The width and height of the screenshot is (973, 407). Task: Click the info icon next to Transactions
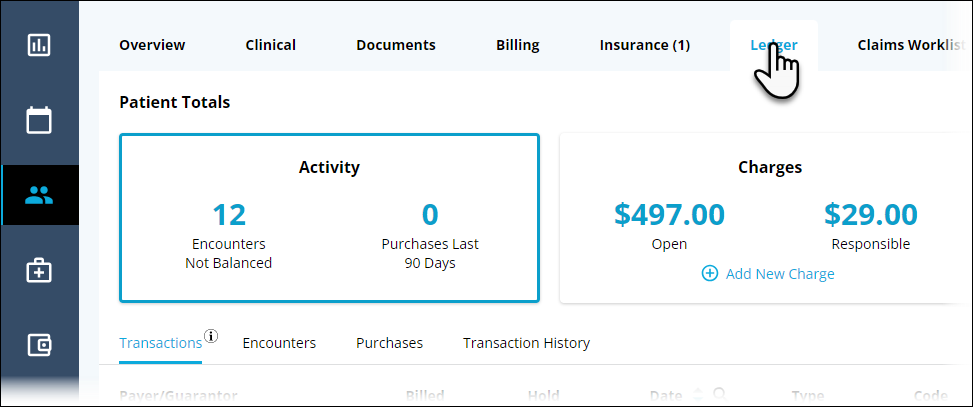211,335
